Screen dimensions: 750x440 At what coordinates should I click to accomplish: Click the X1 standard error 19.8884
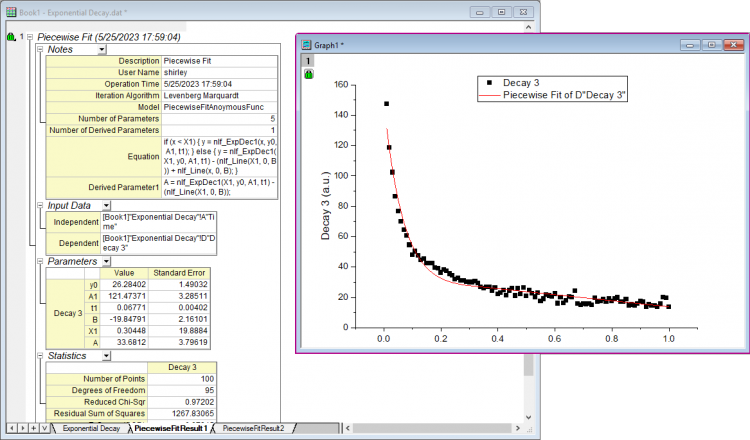179,330
